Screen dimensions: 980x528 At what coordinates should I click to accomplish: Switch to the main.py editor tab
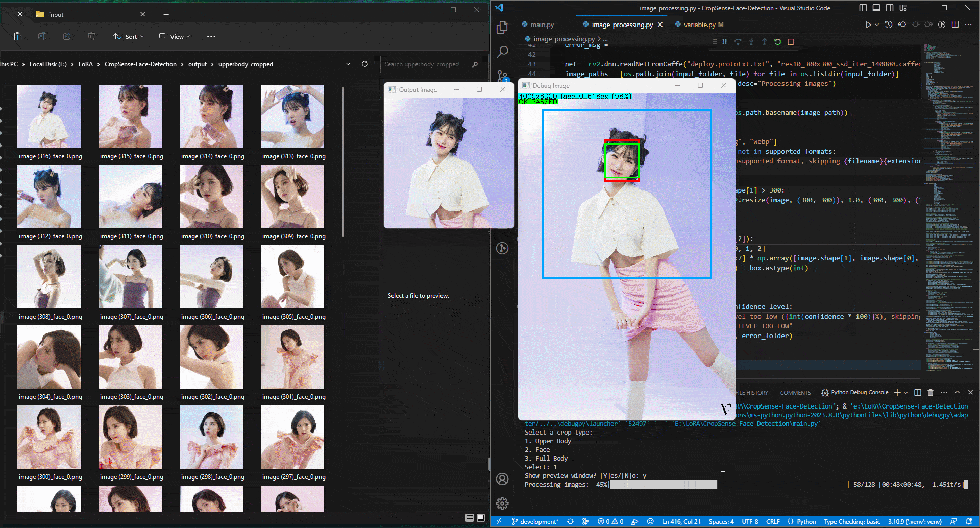542,25
